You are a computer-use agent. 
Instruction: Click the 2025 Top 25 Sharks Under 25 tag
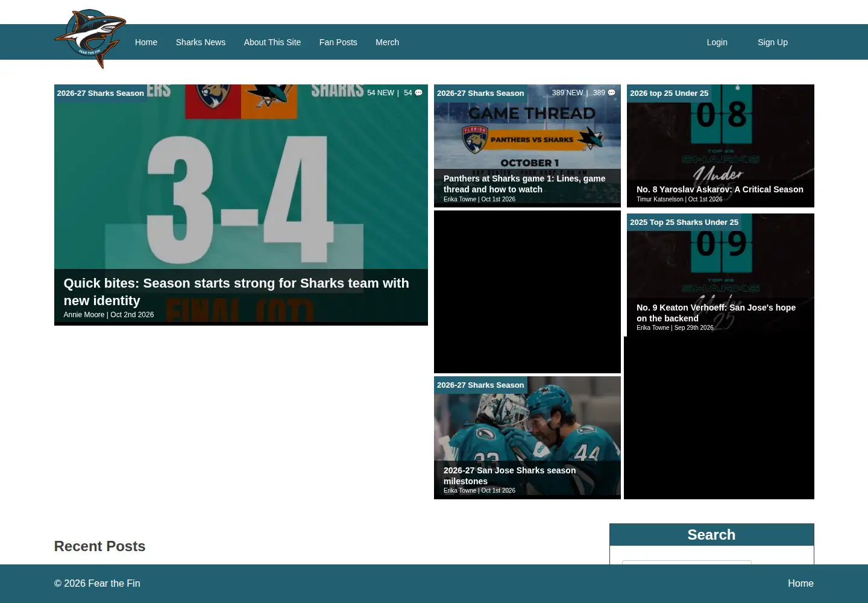click(x=684, y=223)
